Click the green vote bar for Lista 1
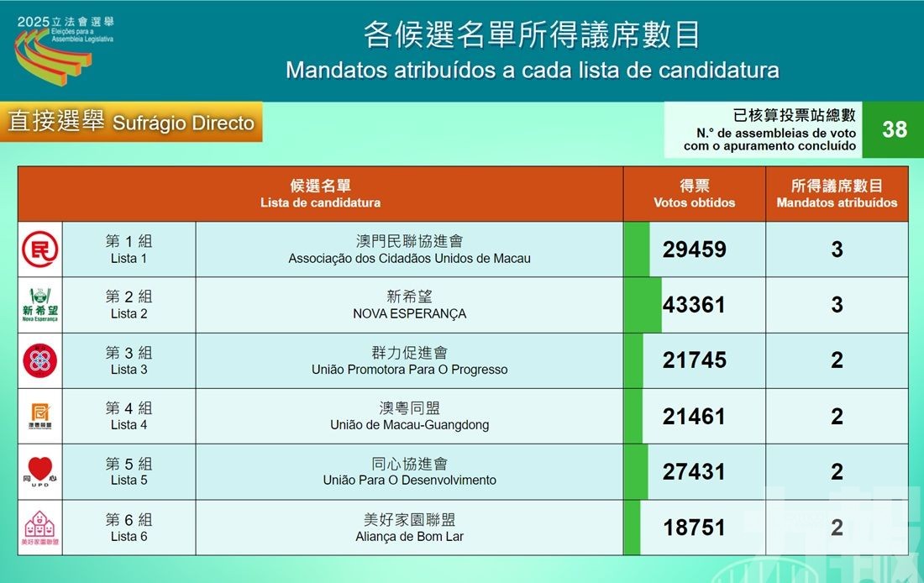The image size is (924, 583). 637,249
